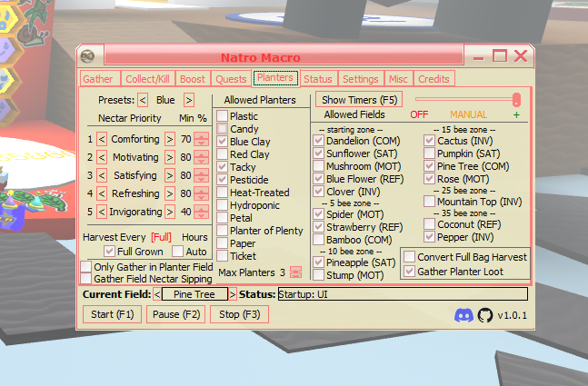The image size is (588, 386).
Task: Enable the Plastic planter checkbox
Action: click(222, 116)
